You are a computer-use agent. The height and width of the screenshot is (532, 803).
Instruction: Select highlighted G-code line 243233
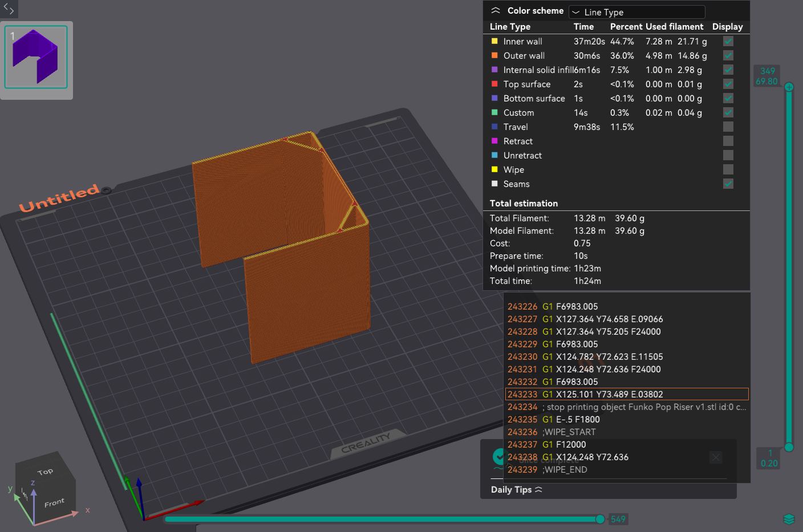pos(627,395)
